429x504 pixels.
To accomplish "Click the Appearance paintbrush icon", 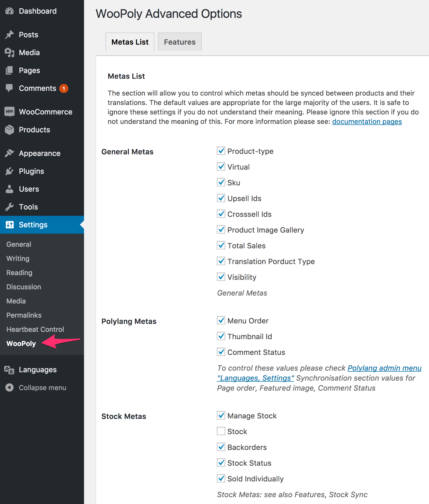I will click(x=9, y=153).
